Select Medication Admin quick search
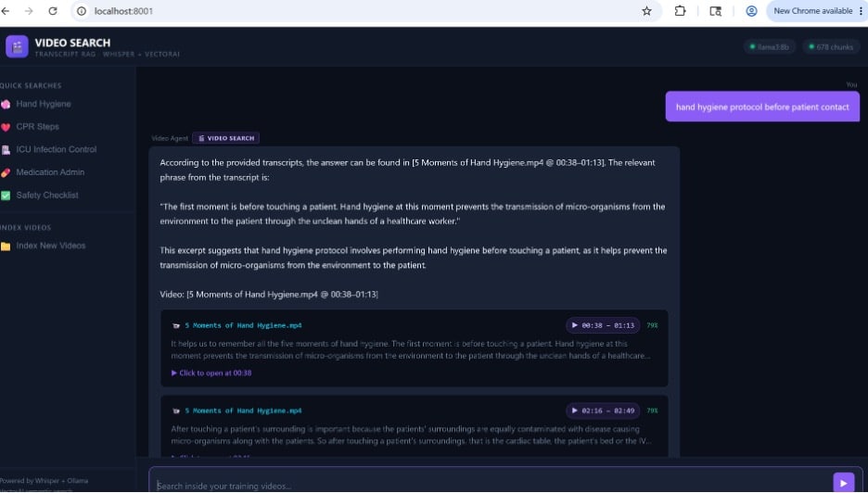868x493 pixels. pyautogui.click(x=44, y=172)
